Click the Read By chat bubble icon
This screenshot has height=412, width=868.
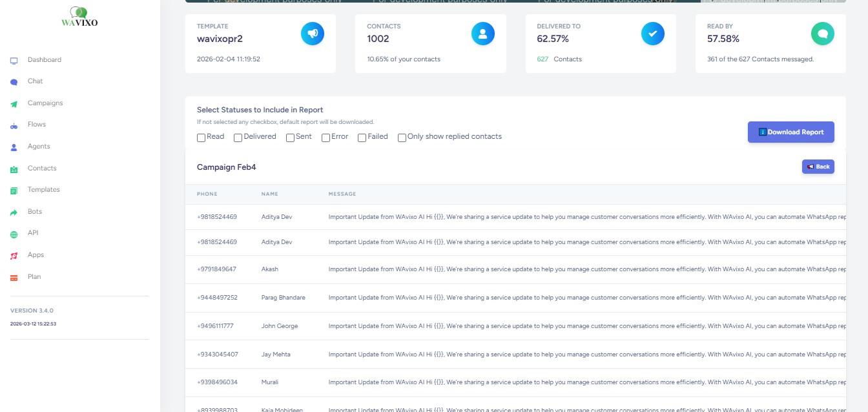point(822,34)
